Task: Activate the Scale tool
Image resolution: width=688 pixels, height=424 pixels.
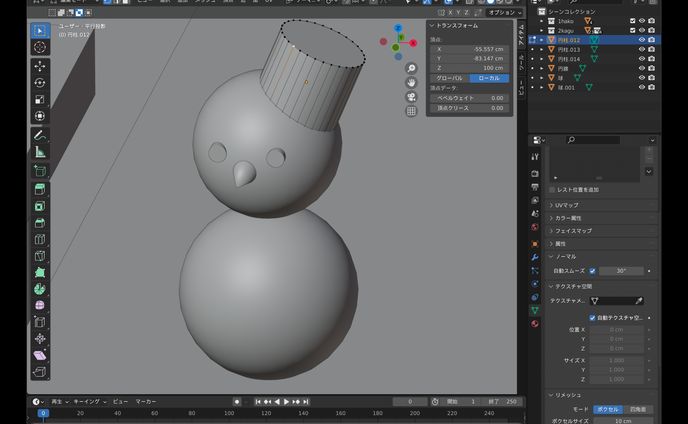Action: (x=40, y=100)
